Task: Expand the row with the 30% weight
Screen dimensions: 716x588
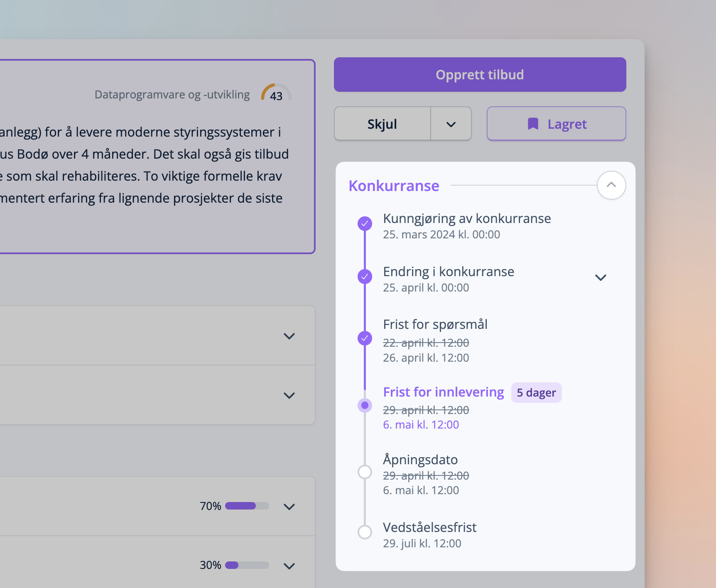Action: [289, 566]
